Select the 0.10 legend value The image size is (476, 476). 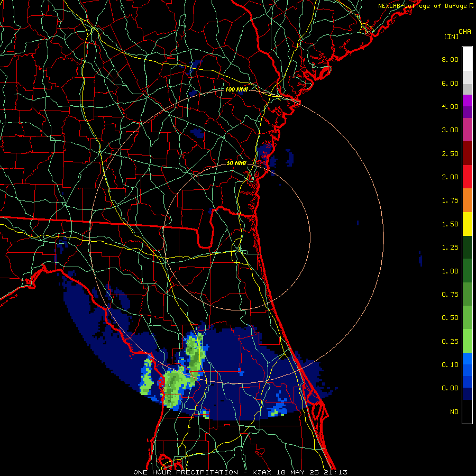pyautogui.click(x=450, y=365)
